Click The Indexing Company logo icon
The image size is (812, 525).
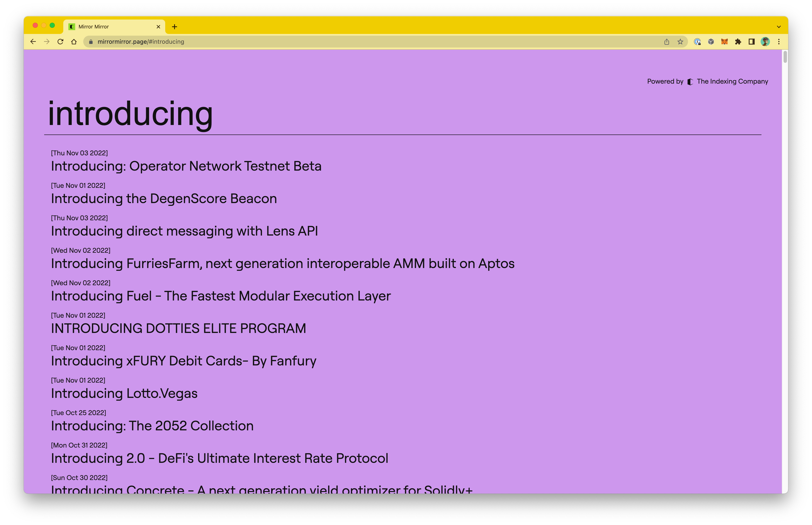click(690, 81)
